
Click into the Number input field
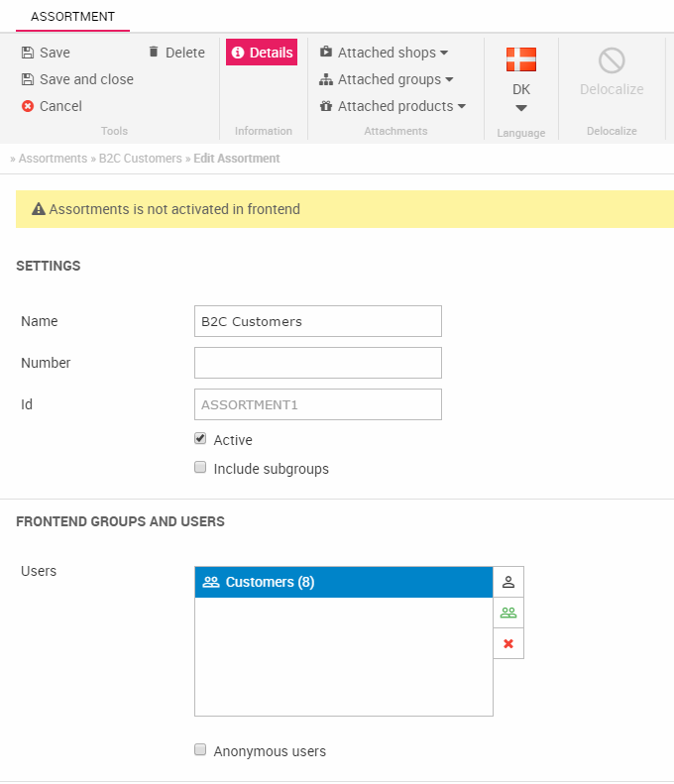[x=317, y=363]
